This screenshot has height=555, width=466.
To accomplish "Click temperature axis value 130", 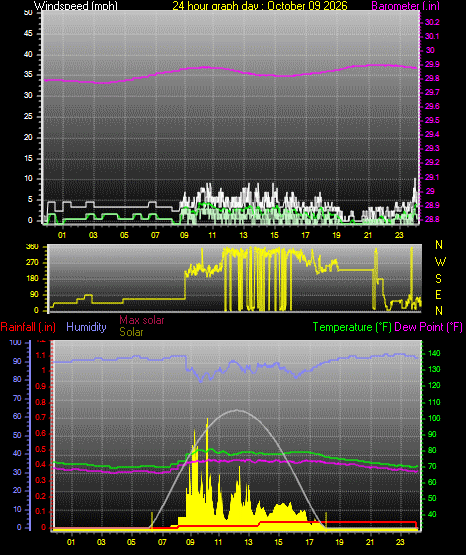I will (434, 369).
